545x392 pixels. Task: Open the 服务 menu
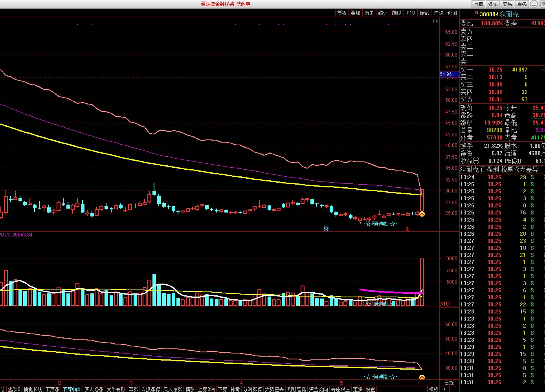click(x=522, y=4)
